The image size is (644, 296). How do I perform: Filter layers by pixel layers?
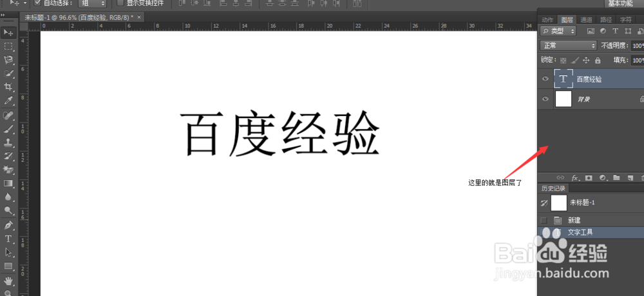point(591,31)
